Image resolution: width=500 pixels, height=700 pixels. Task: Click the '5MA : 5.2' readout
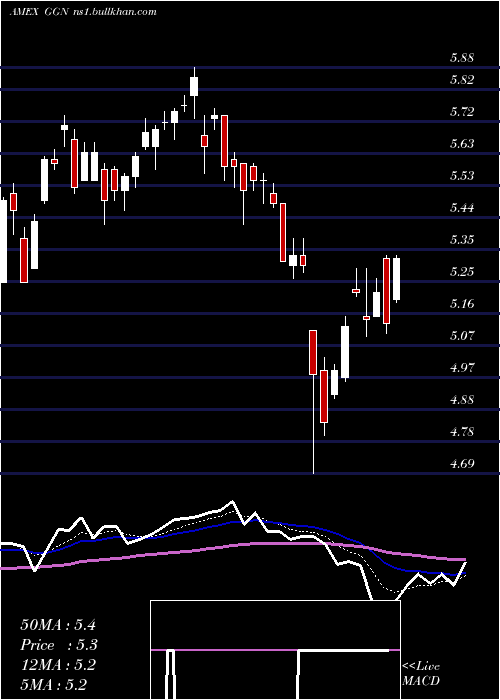click(53, 685)
